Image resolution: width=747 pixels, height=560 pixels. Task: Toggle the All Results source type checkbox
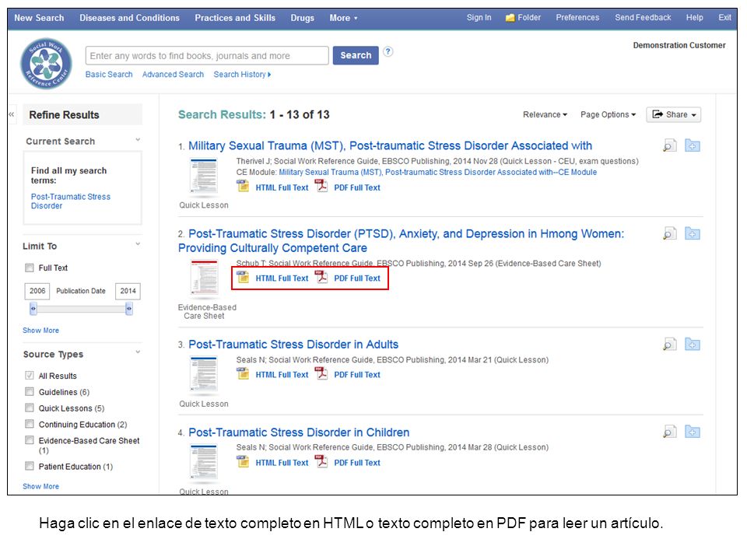point(30,375)
